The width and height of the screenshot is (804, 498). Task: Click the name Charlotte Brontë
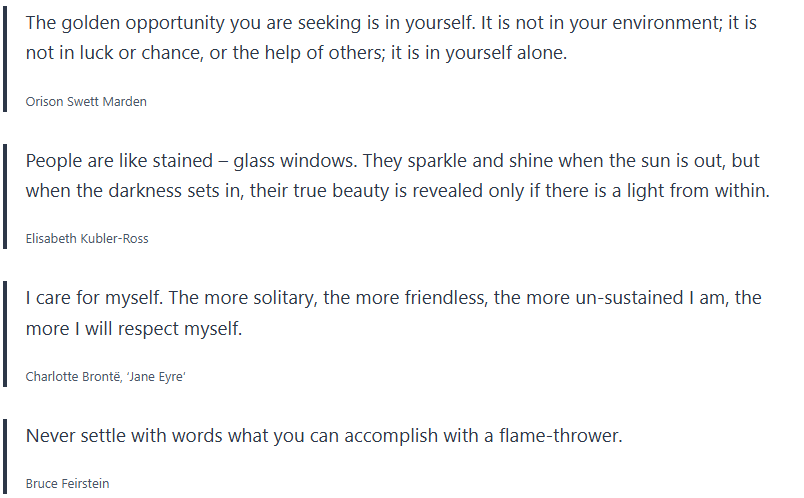(74, 377)
